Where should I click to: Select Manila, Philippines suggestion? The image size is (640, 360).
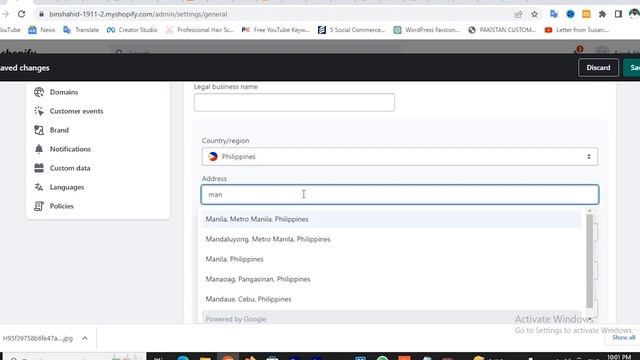(391, 259)
